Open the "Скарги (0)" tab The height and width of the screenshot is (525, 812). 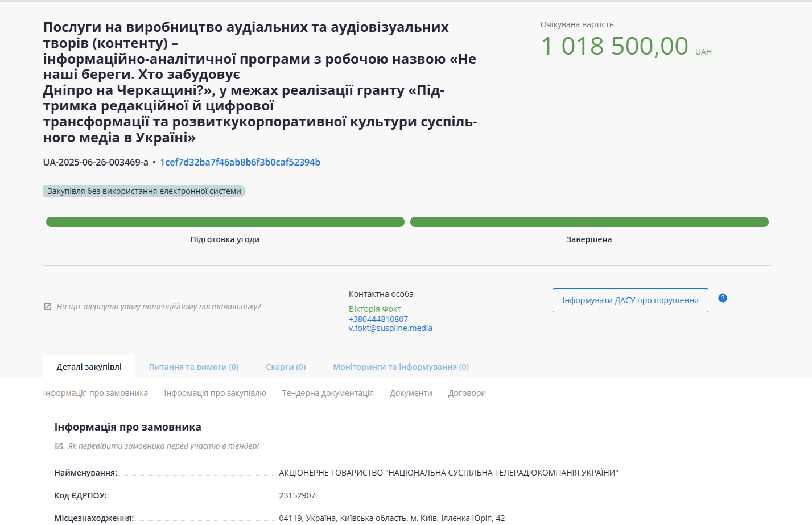pyautogui.click(x=286, y=367)
